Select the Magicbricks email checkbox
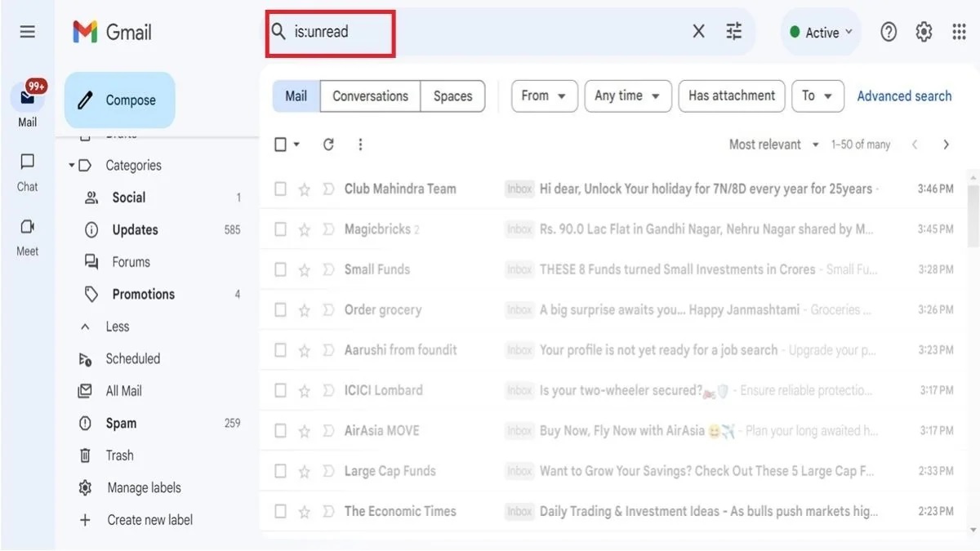 pos(280,229)
